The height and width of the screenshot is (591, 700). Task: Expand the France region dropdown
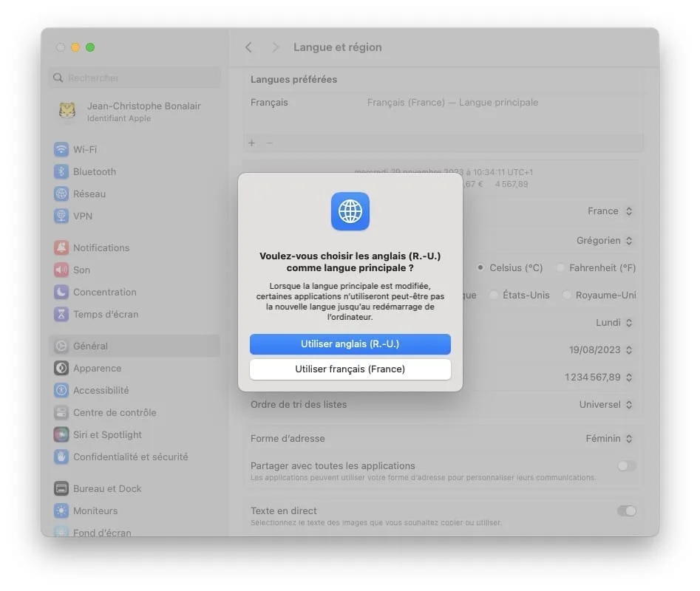610,211
